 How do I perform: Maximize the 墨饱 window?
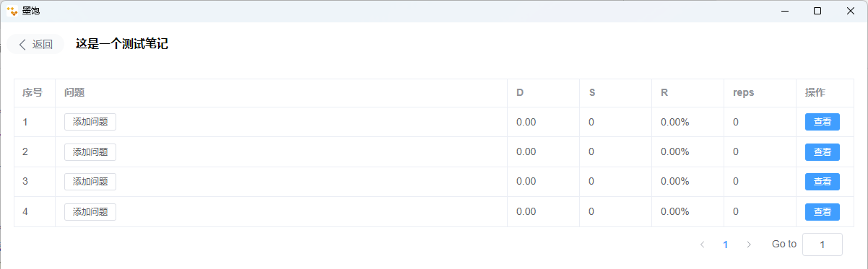click(817, 11)
